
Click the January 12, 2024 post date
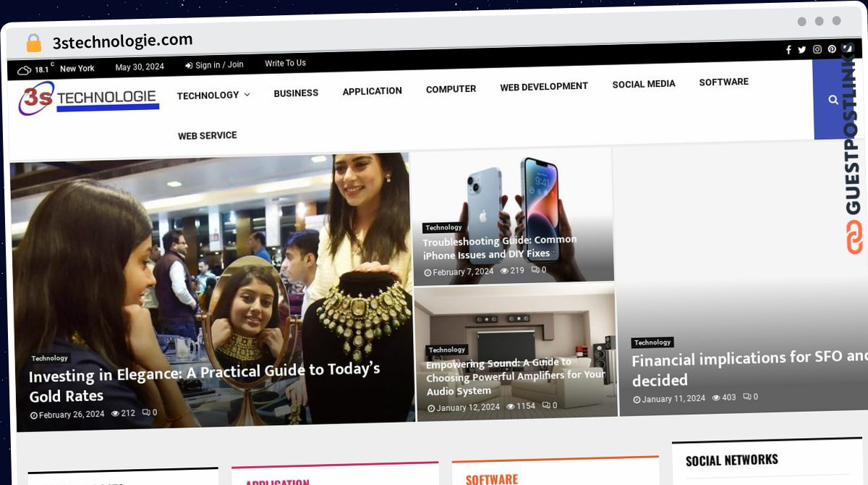(468, 408)
